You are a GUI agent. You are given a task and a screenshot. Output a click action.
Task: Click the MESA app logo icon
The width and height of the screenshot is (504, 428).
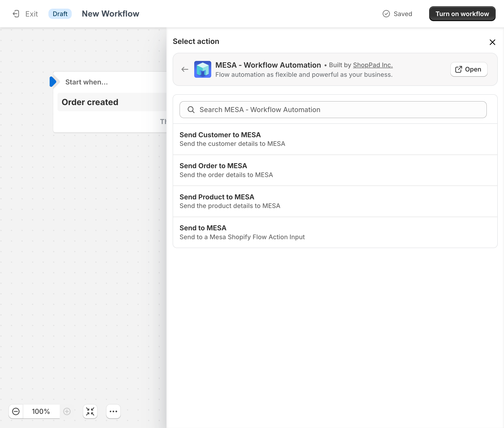tap(203, 69)
